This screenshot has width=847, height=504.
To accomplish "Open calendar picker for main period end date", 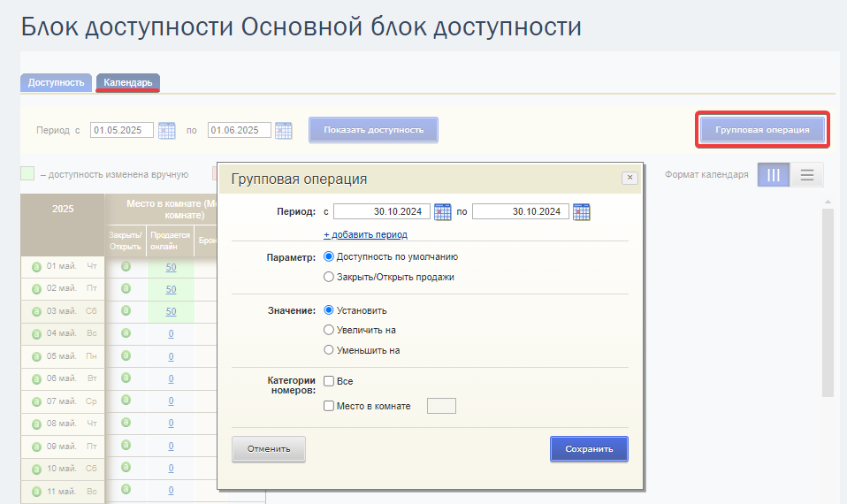I will 284,130.
